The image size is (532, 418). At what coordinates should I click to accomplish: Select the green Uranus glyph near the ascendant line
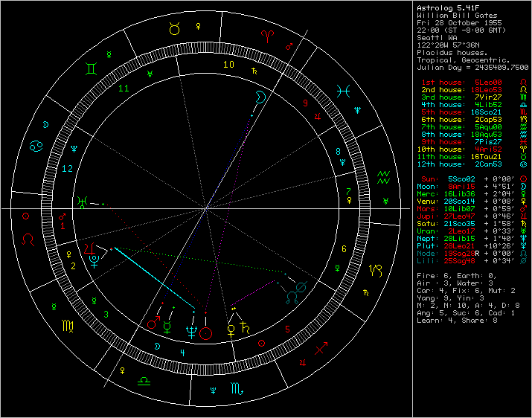click(x=83, y=201)
